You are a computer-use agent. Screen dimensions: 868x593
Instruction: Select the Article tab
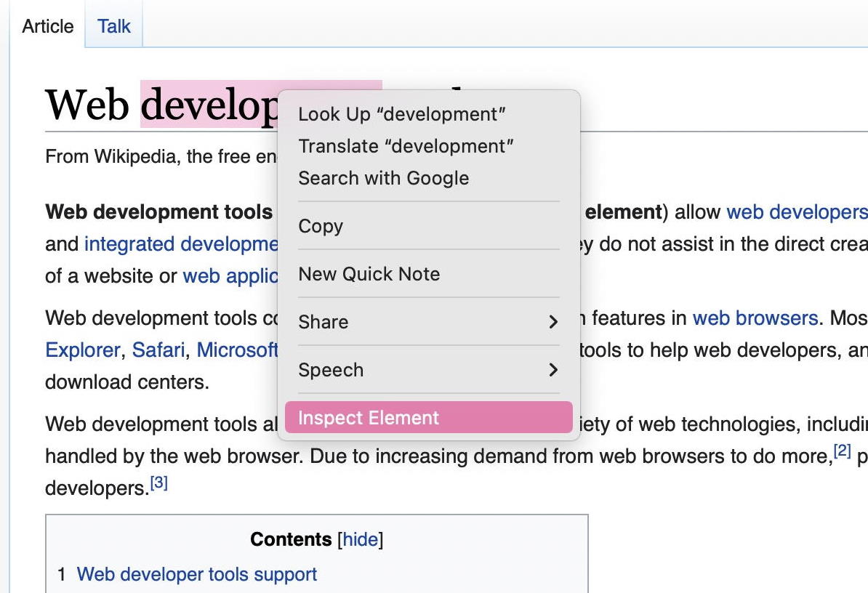click(47, 26)
